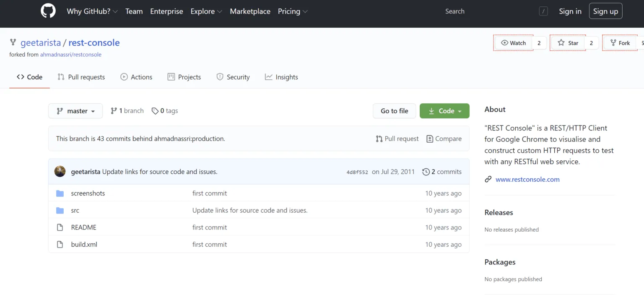Open the ahmadnassri/restconsole parent repo link

tap(71, 55)
